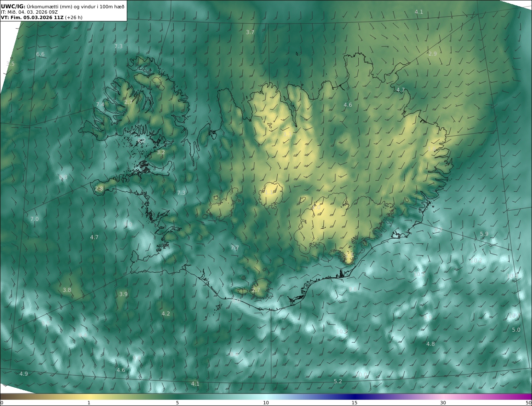Click the map value "10.2" offshore to the south
The height and width of the screenshot is (406, 532).
click(342, 331)
